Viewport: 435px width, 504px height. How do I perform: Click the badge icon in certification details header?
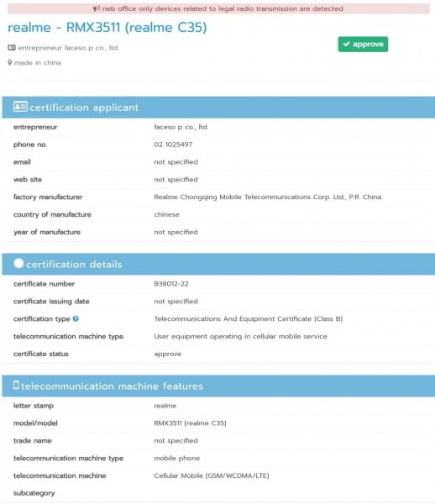tap(18, 264)
